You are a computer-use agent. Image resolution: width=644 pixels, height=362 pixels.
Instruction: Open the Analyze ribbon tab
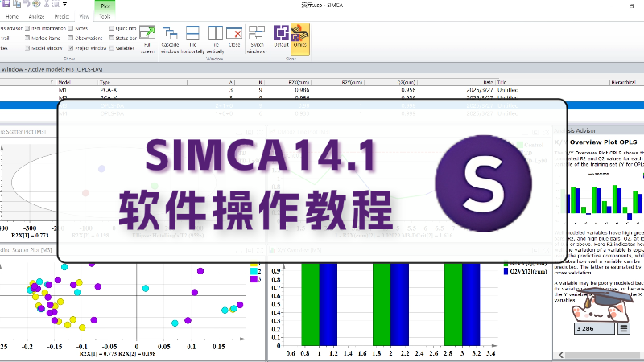(36, 16)
